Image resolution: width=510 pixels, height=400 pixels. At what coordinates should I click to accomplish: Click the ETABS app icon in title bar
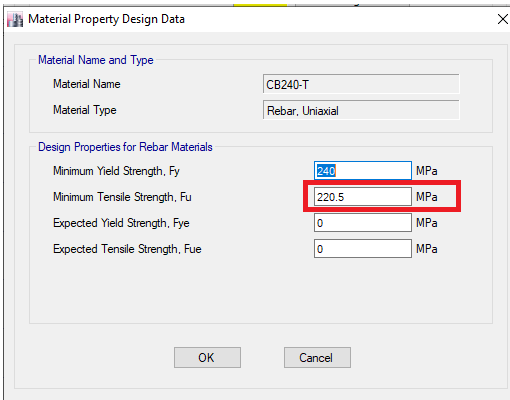[15, 19]
